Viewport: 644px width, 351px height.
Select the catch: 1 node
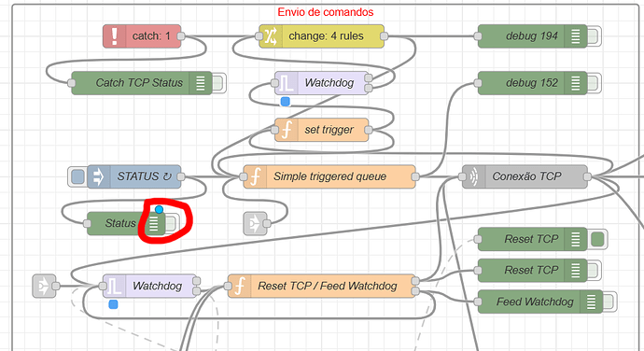[x=142, y=36]
